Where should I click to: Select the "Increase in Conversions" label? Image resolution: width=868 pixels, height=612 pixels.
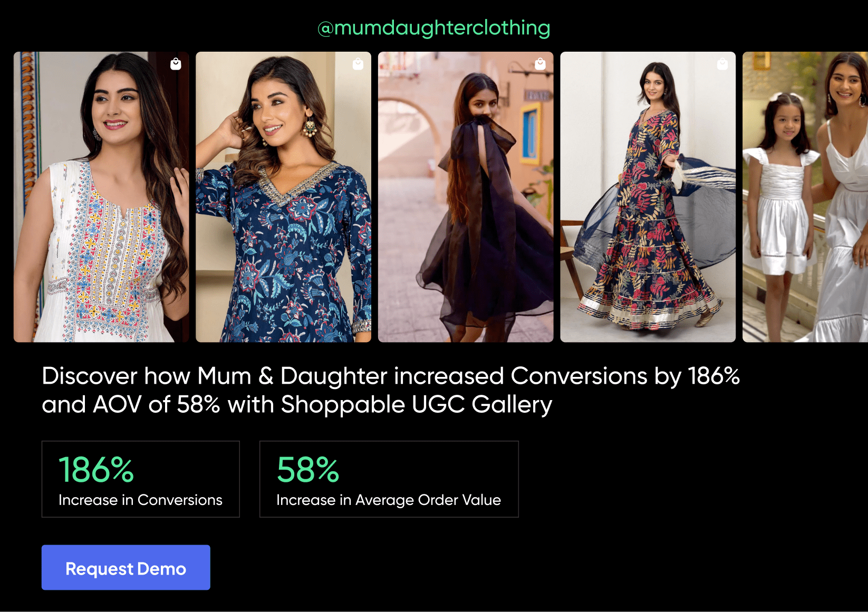(x=140, y=500)
